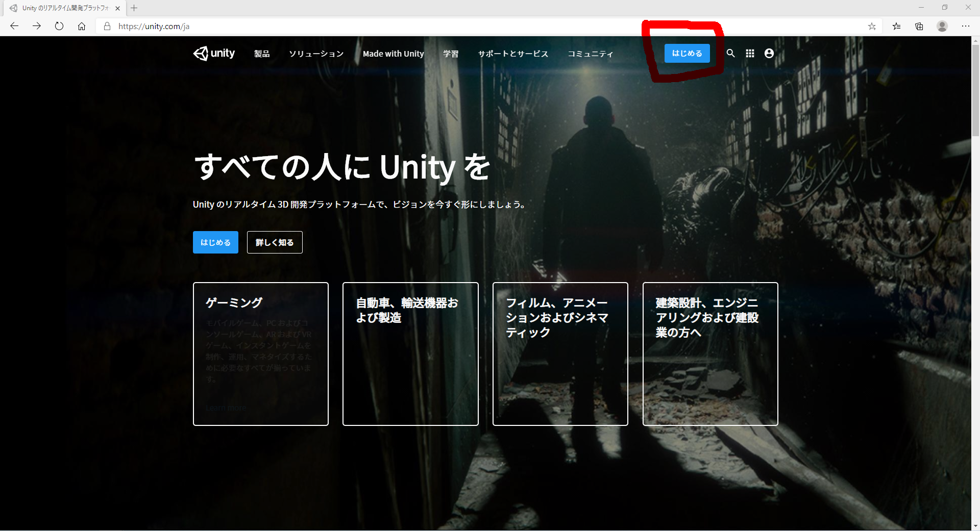Open the browser favorites list icon
The height and width of the screenshot is (531, 980).
[896, 26]
